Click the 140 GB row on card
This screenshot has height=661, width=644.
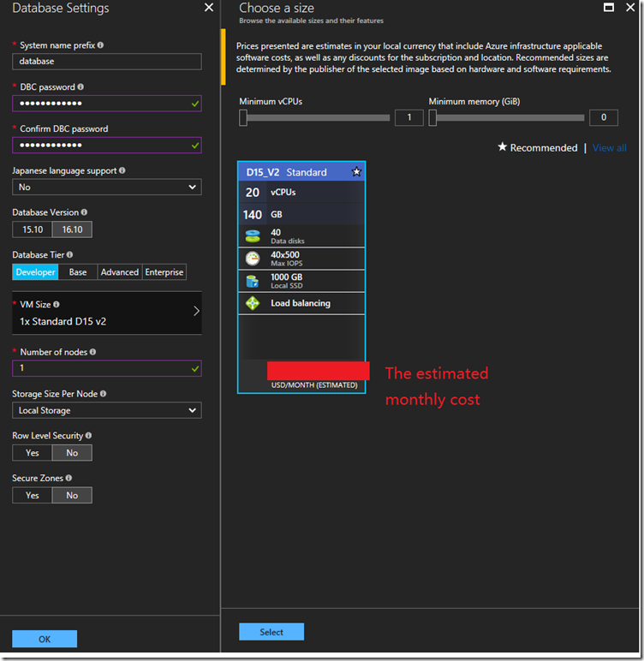click(301, 214)
